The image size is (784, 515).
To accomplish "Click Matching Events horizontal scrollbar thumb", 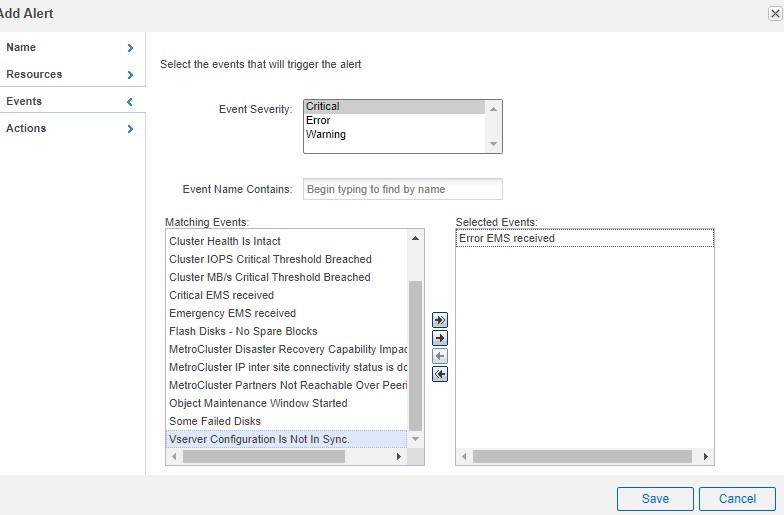I will pyautogui.click(x=264, y=457).
